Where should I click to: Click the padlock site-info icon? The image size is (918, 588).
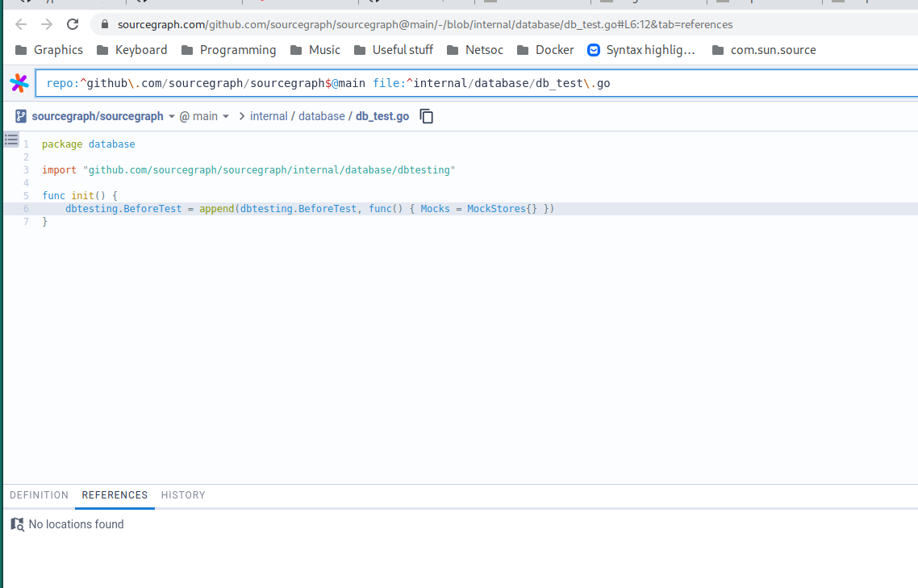coord(105,24)
